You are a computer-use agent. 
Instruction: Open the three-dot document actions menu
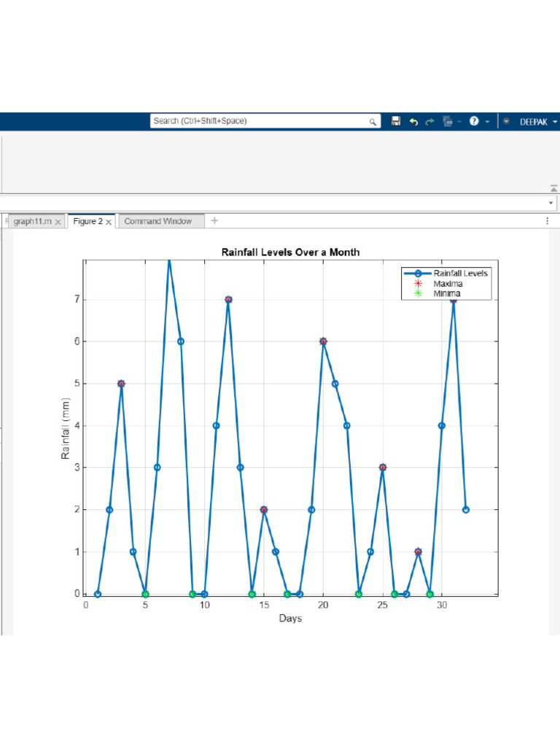click(x=548, y=220)
